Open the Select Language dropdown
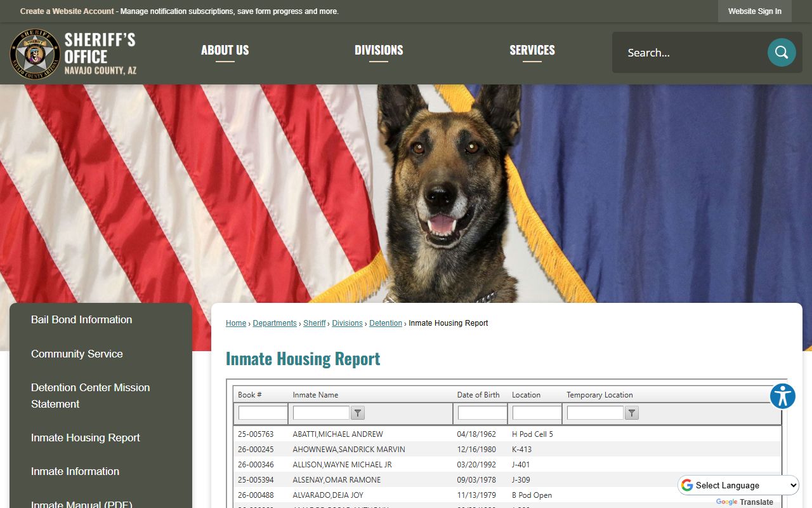Screen dimensions: 812x508 [x=738, y=485]
